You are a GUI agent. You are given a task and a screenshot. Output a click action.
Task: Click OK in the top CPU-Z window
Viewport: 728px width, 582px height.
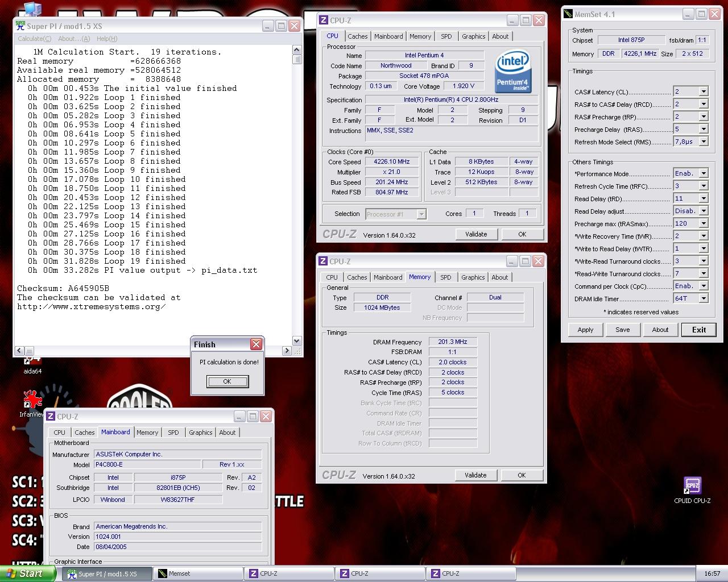click(x=522, y=234)
